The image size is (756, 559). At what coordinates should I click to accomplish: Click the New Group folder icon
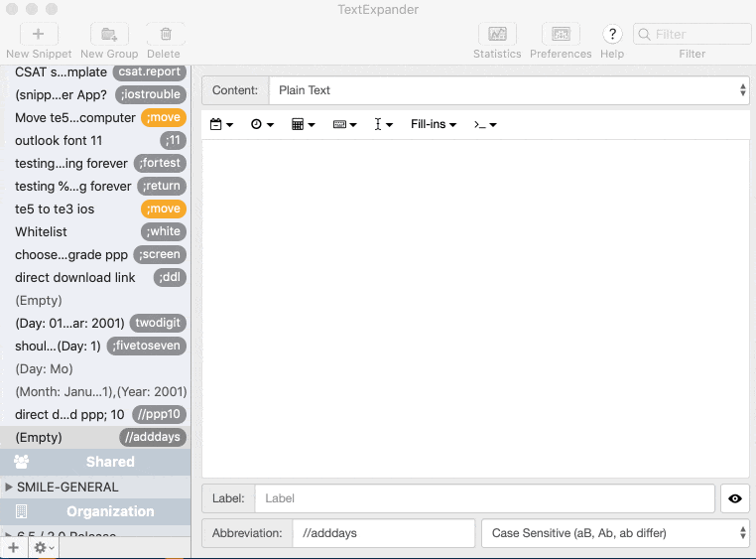[x=109, y=34]
